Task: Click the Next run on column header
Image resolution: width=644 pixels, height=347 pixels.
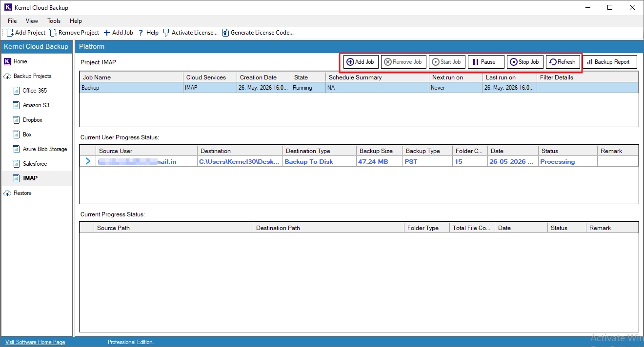Action: pos(456,77)
